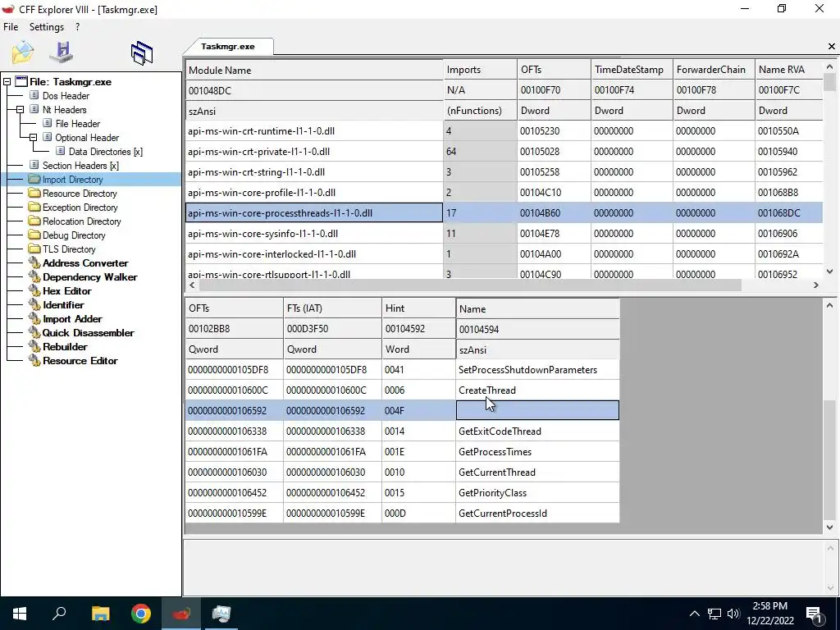
Task: Select Import Directory in the tree
Action: coord(72,179)
